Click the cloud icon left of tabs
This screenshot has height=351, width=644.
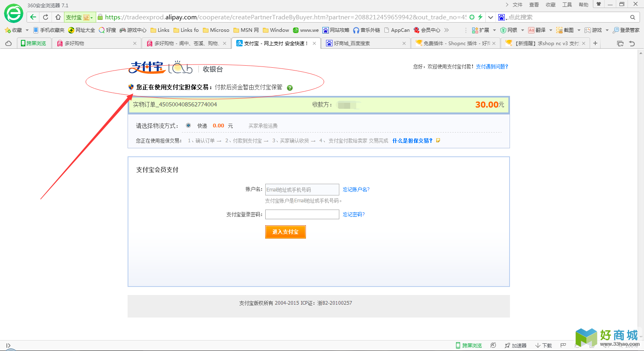(8, 43)
